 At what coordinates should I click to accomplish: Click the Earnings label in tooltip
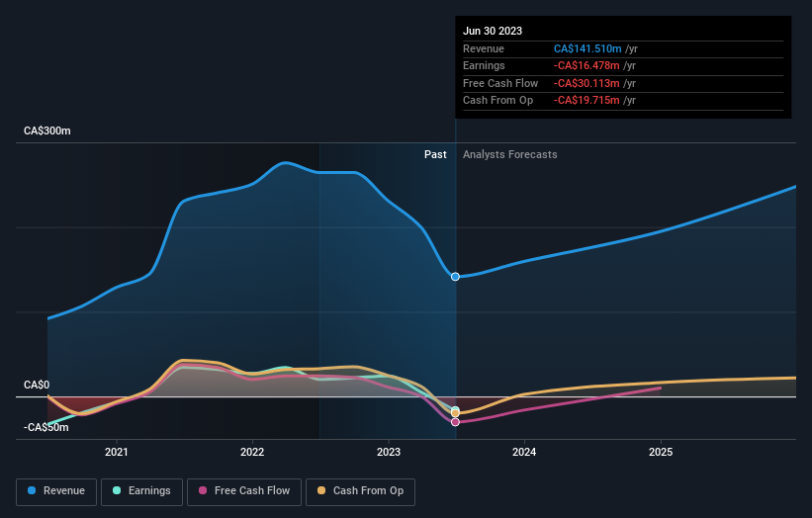pos(484,65)
